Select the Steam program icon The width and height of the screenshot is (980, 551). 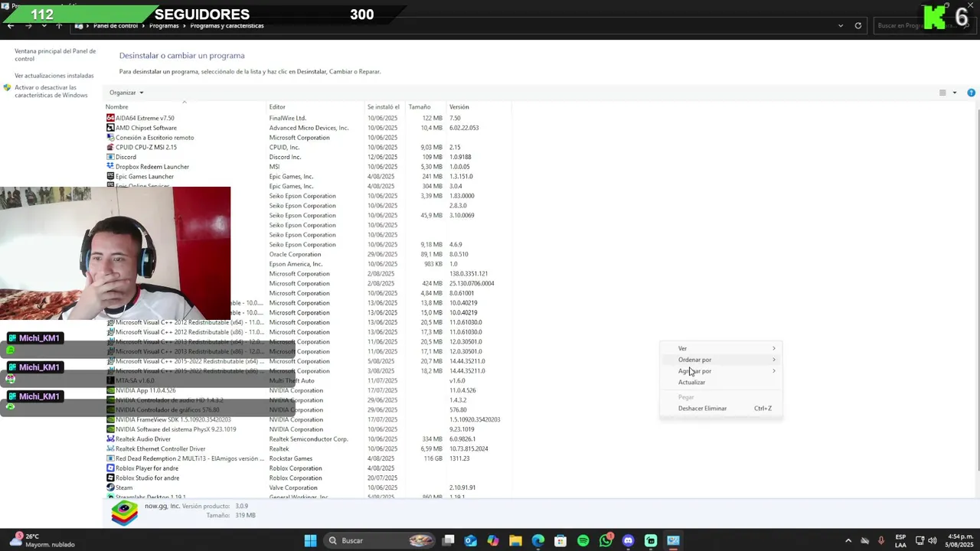tap(110, 487)
